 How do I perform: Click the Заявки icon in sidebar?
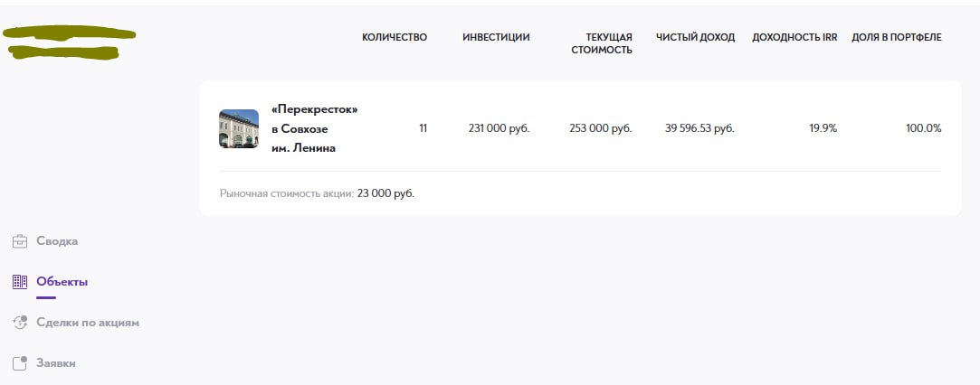[x=20, y=362]
